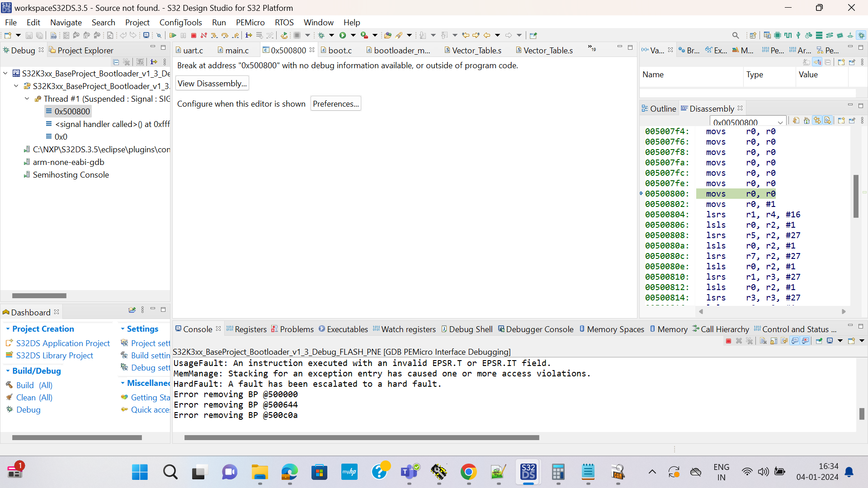Toggle scroll lock in the console

click(774, 341)
